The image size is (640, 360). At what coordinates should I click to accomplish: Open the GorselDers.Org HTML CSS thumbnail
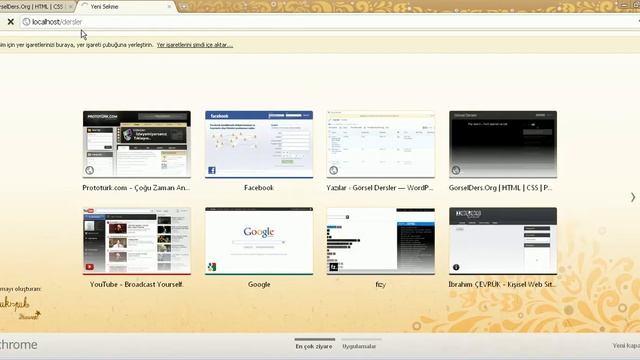(503, 144)
